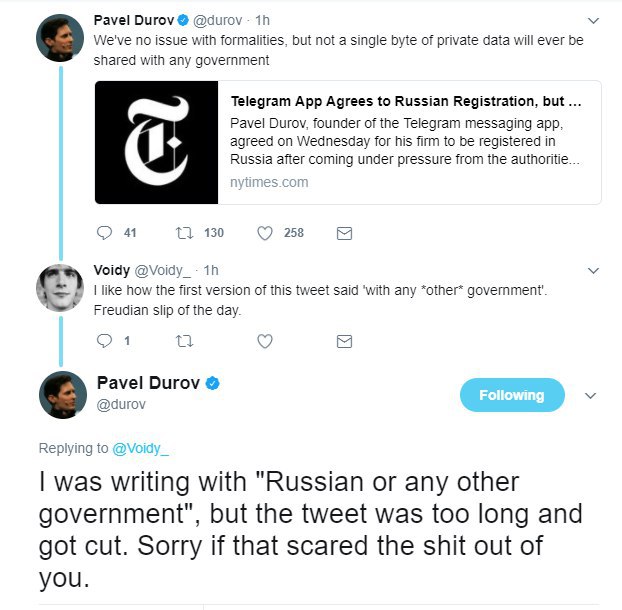The height and width of the screenshot is (610, 622).
Task: Expand the options chevron on Voidy's tweet
Action: pos(592,270)
